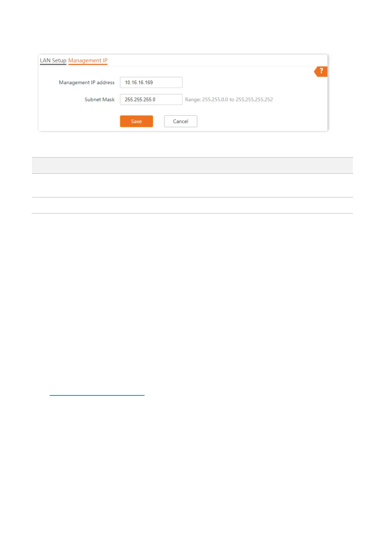The height and width of the screenshot is (554, 392).
Task: Click the Subnet Mask label text
Action: pyautogui.click(x=99, y=99)
